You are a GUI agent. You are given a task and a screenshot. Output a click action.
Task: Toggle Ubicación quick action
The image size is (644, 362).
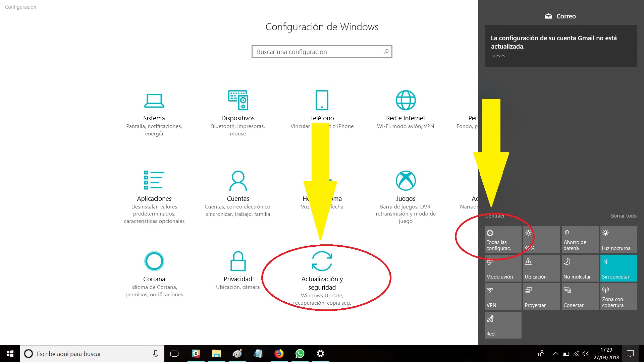click(x=541, y=268)
